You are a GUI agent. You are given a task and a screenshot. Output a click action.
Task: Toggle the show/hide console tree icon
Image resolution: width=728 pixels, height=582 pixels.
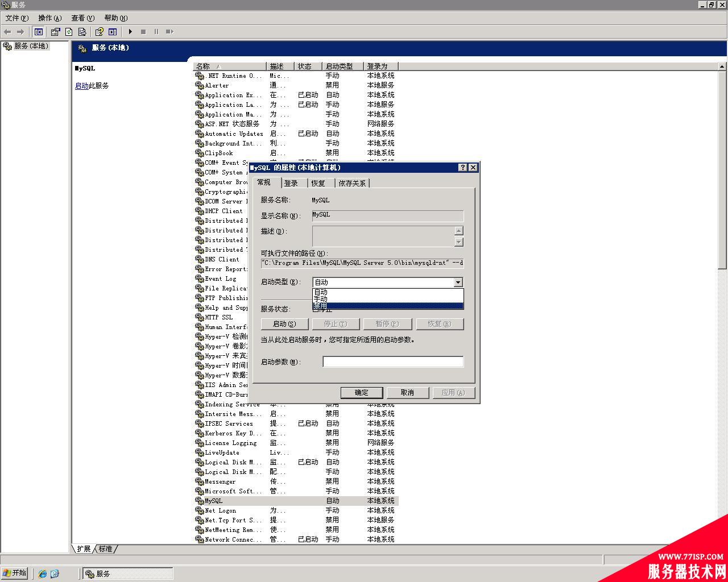coord(38,32)
